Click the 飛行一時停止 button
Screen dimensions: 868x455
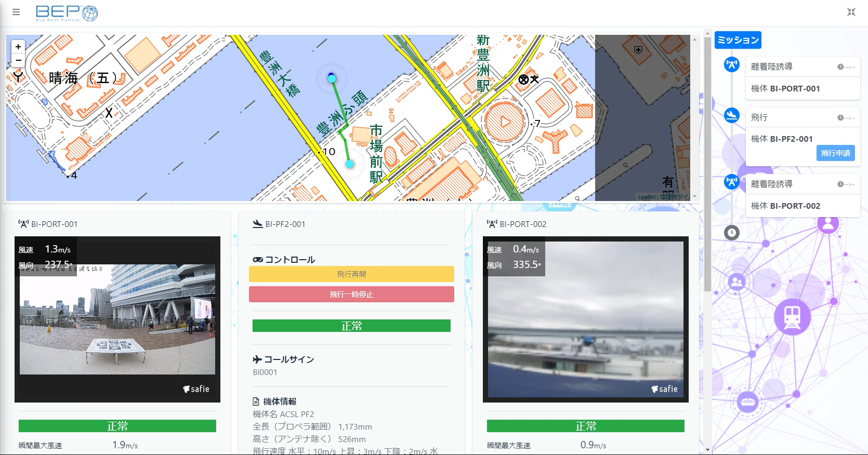pos(351,294)
